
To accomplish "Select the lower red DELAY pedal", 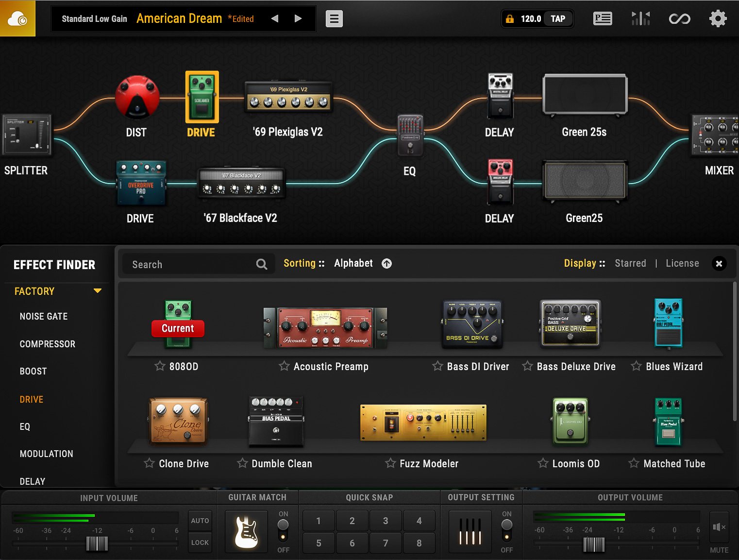I will click(500, 182).
